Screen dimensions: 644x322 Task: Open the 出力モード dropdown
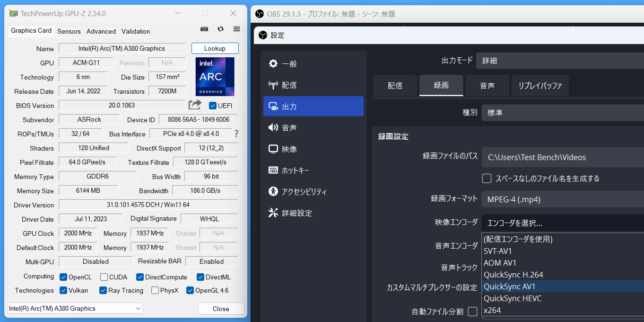[x=560, y=61]
